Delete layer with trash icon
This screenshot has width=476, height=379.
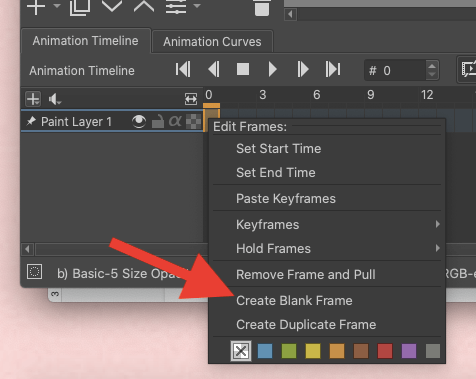[x=262, y=7]
